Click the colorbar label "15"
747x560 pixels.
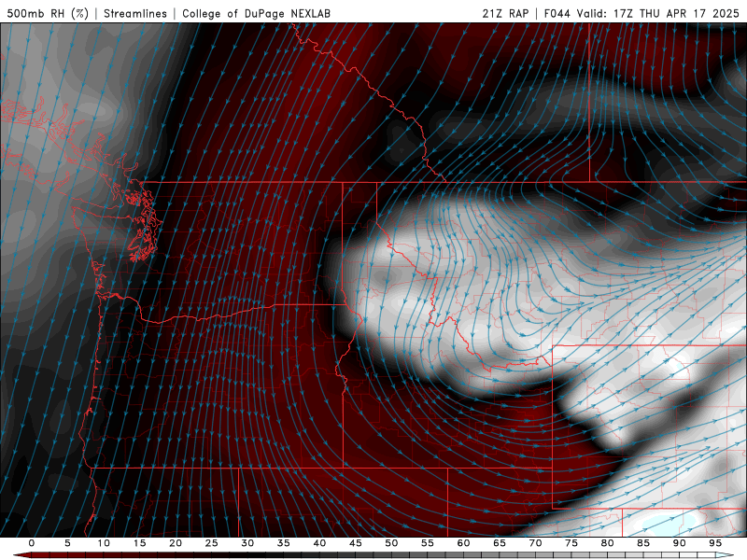tap(139, 543)
